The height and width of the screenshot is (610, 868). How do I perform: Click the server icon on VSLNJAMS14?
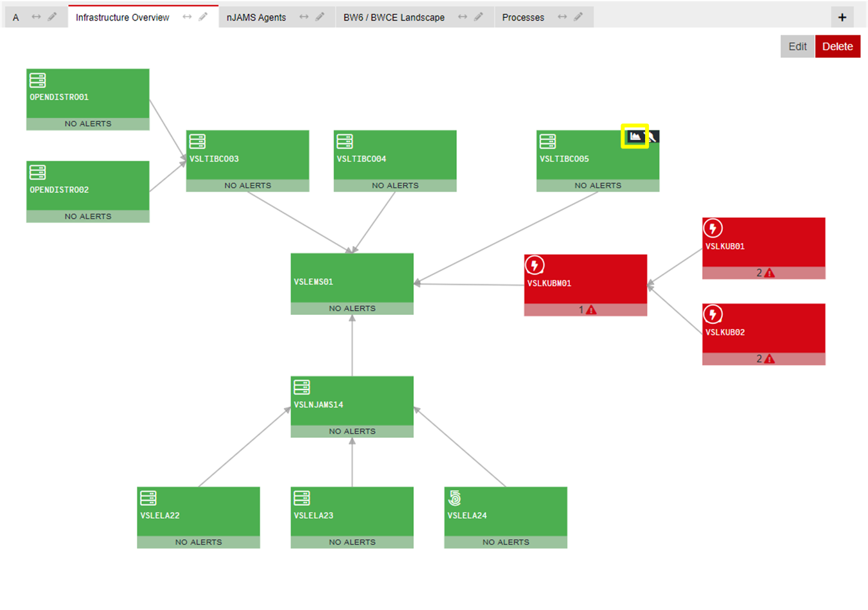[x=302, y=387]
